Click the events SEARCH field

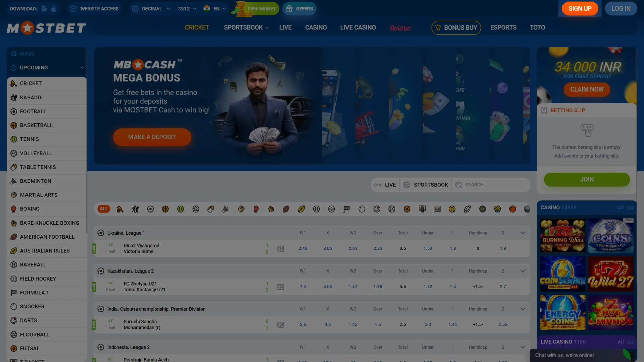pos(491,185)
